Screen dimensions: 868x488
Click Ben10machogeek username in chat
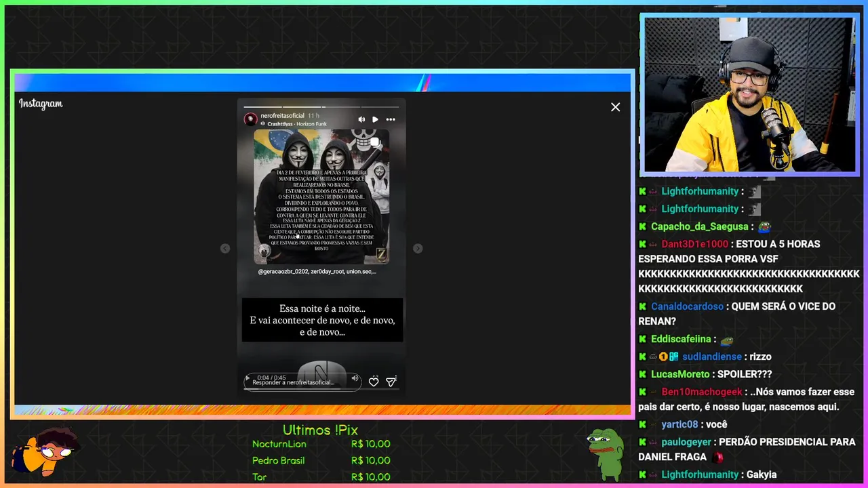click(702, 392)
